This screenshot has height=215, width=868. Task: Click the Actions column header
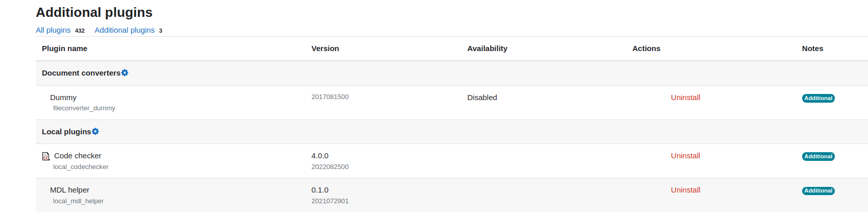(646, 49)
